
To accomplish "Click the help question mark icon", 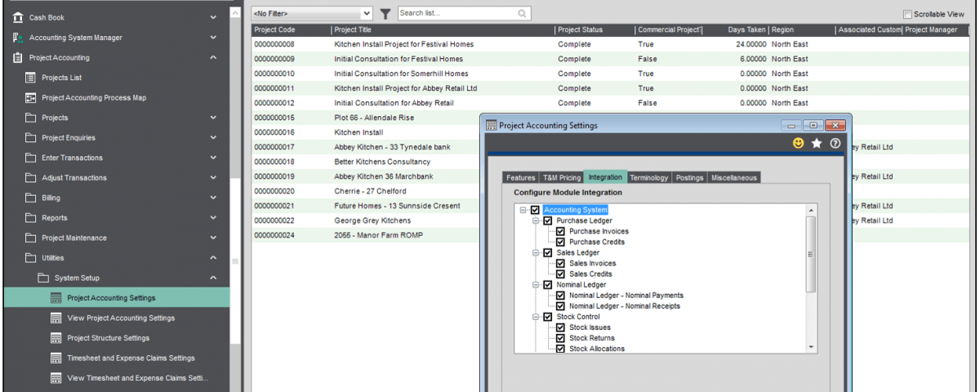I will click(835, 143).
